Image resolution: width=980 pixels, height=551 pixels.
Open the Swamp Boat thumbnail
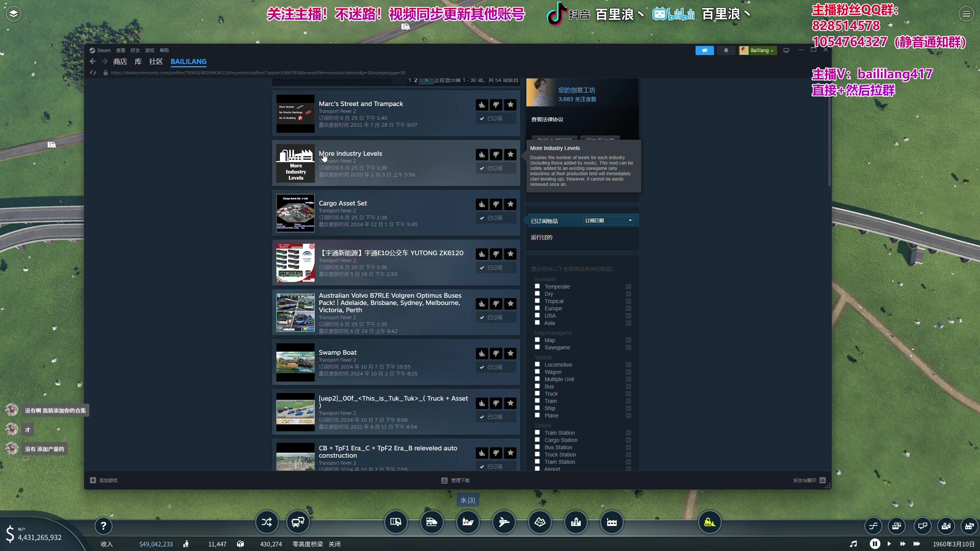(x=296, y=362)
